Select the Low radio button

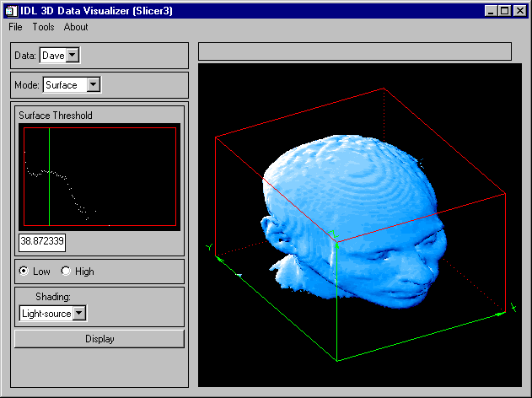(x=24, y=271)
